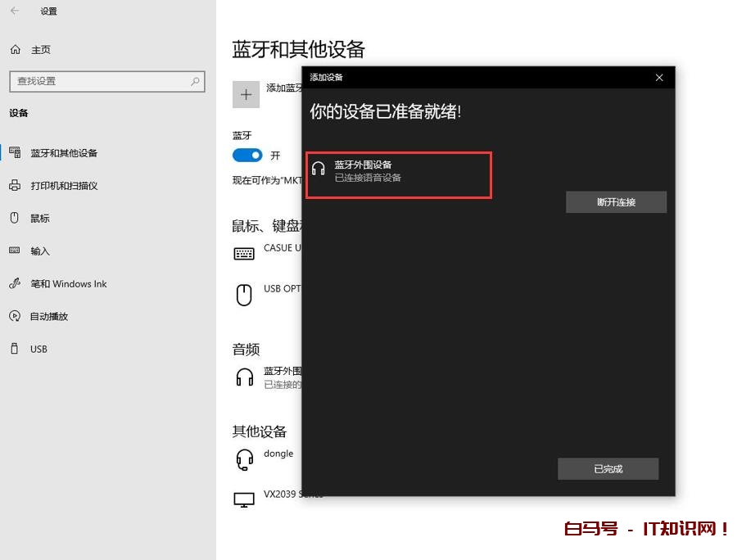Viewport: 751px width, 560px height.
Task: Click the mouse icon for USB OPT device
Action: point(244,295)
